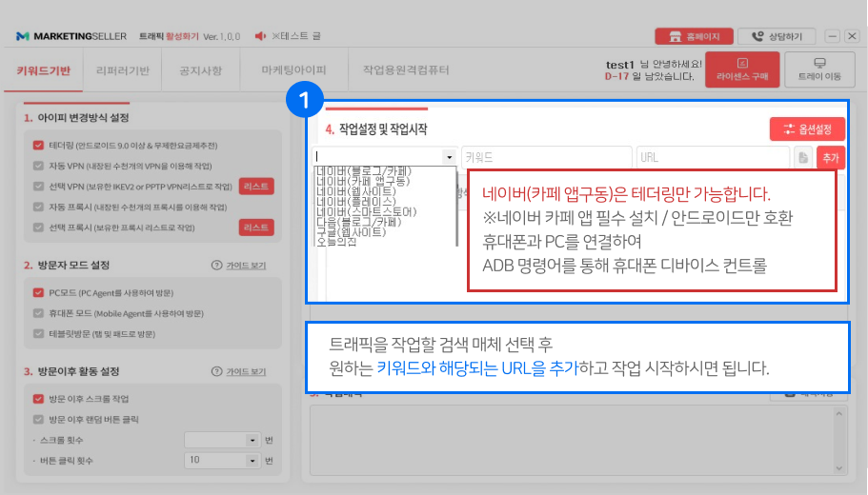
Task: Open 가이드 보기 link for 방문자 모드 설정
Action: click(246, 266)
